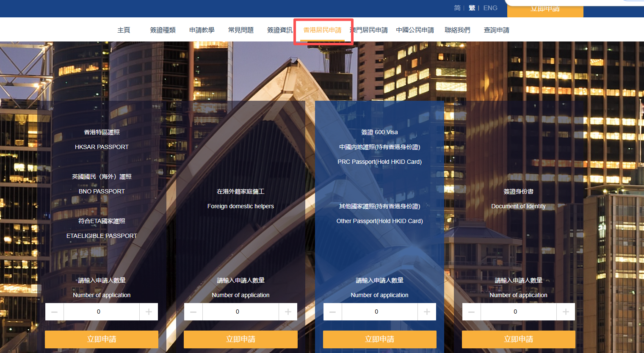Viewport: 644px width, 353px height.
Task: Switch to simplified Chinese 简
Action: coord(457,8)
